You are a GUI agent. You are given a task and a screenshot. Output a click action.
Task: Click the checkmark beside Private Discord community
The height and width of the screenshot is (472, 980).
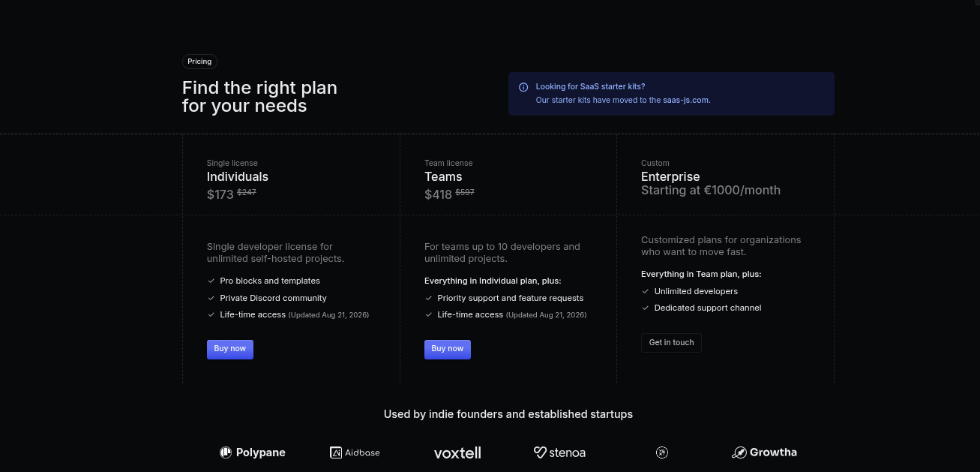coord(211,298)
